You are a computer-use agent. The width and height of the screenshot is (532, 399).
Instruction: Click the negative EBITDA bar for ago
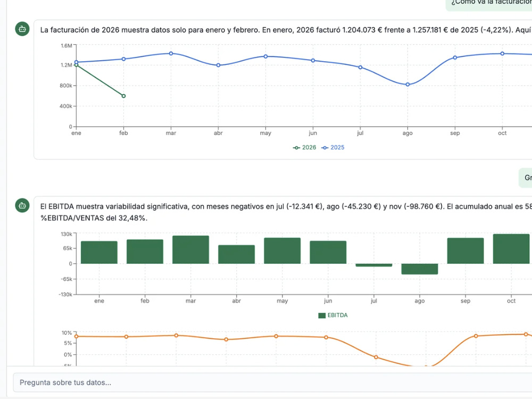tap(420, 269)
